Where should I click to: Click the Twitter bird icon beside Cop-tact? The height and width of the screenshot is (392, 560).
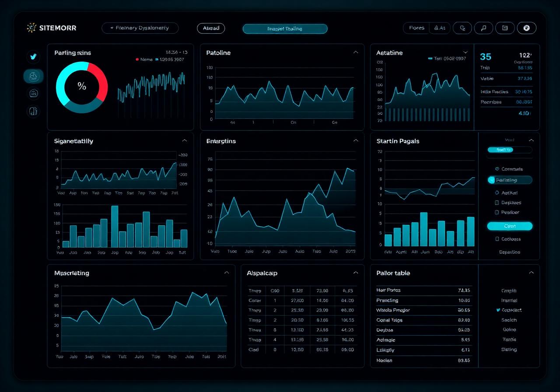(498, 310)
